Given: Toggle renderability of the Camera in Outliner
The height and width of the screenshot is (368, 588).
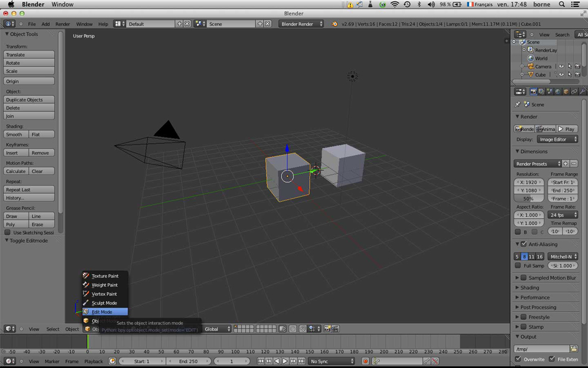Looking at the screenshot, I should click(x=577, y=66).
